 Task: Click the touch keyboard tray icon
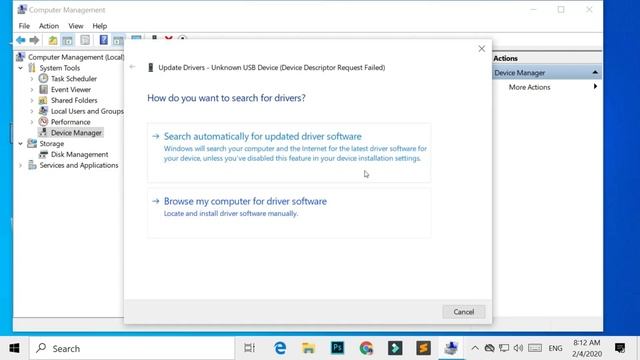point(535,348)
